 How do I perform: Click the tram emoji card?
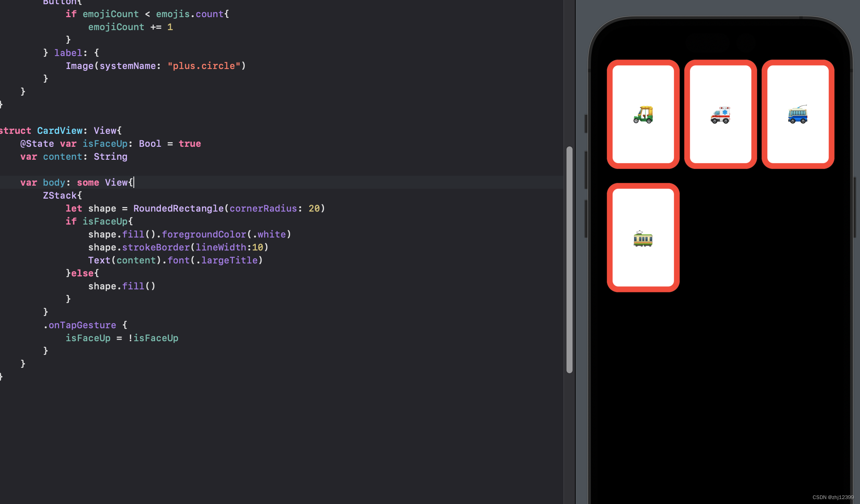643,237
